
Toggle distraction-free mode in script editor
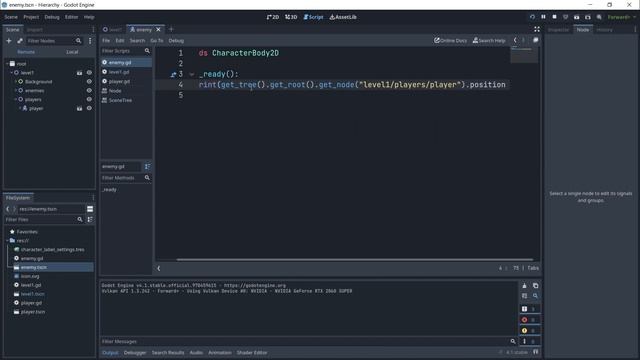537,29
